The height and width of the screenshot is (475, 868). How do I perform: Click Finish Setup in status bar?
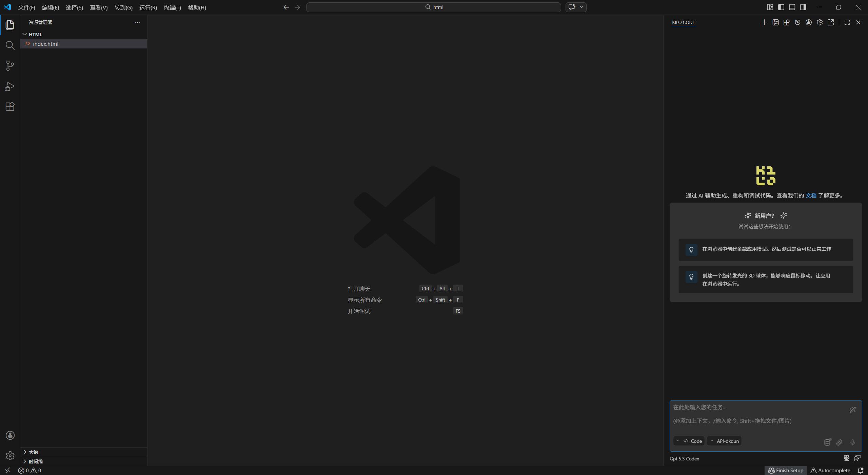(786, 470)
